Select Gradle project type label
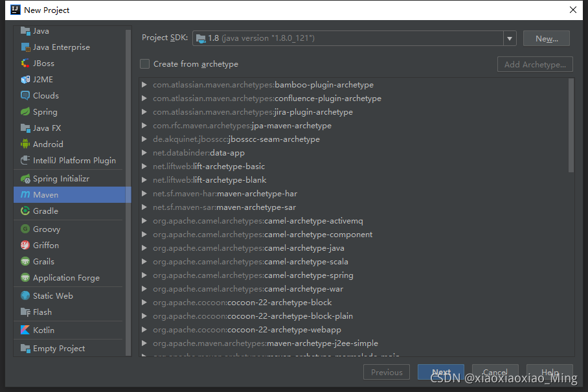 45,211
